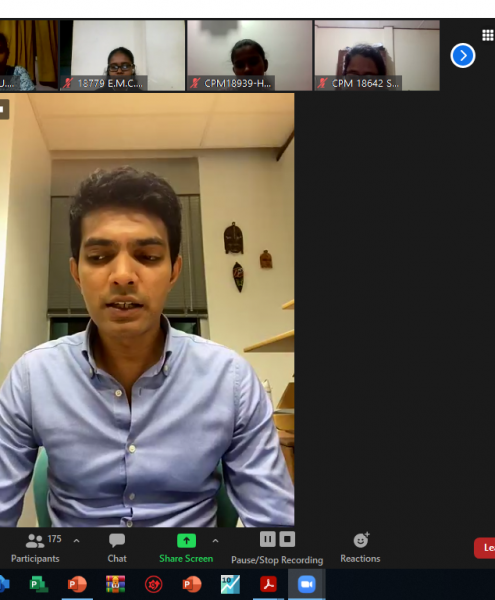
Task: Stop the meeting recording
Action: point(287,540)
